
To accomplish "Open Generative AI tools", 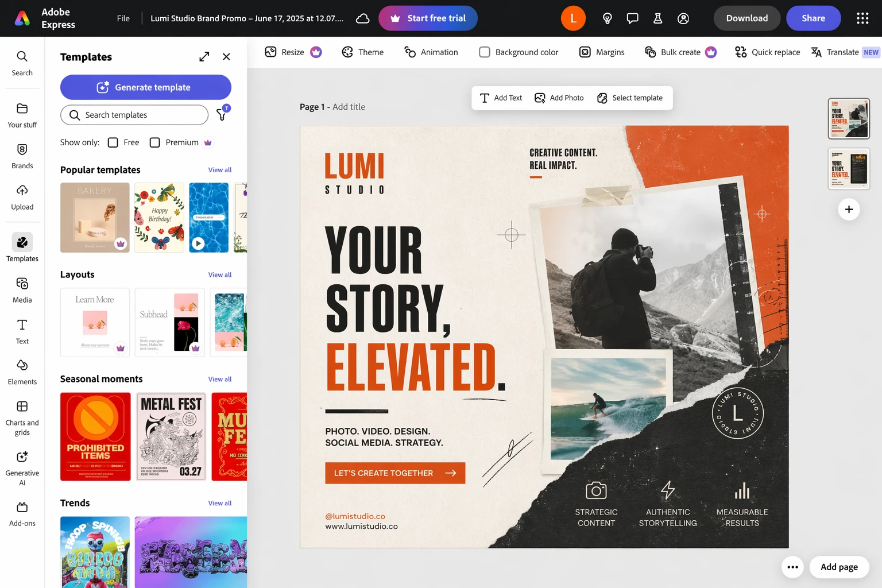I will click(22, 467).
